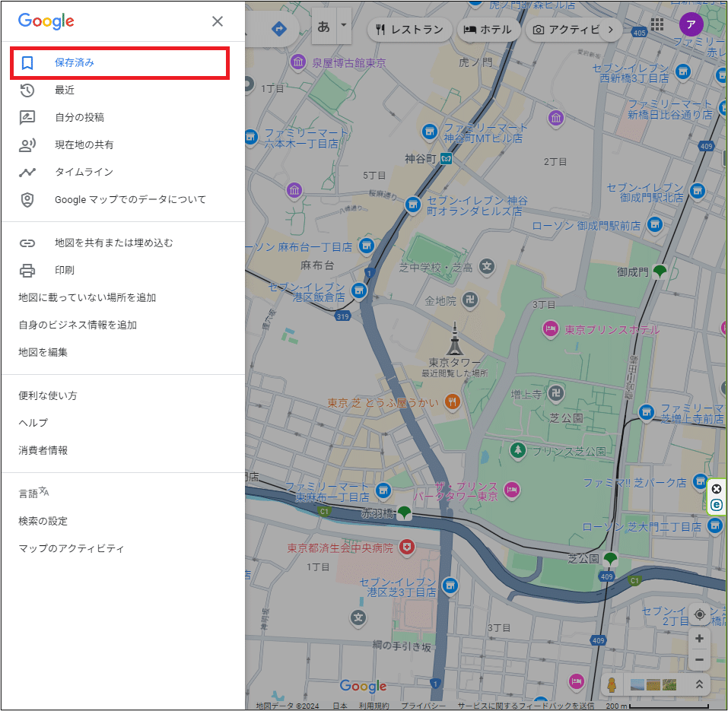The width and height of the screenshot is (728, 711).
Task: Zoom out with the minus button
Action: (x=699, y=659)
